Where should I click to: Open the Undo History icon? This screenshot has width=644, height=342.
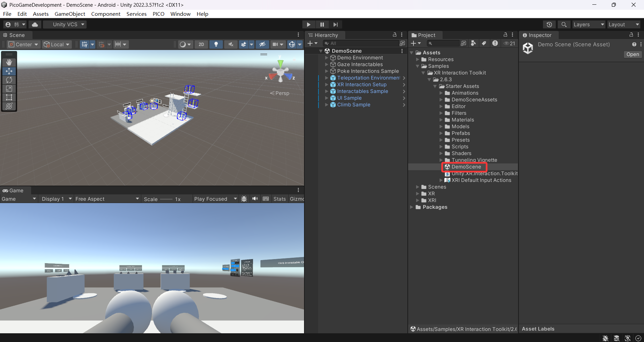[x=549, y=25]
